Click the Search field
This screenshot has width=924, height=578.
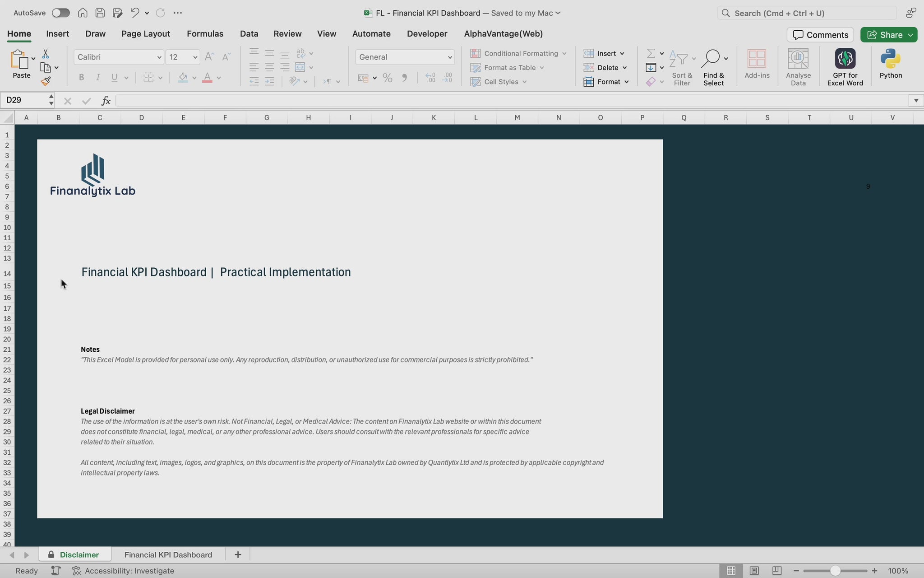pos(807,13)
